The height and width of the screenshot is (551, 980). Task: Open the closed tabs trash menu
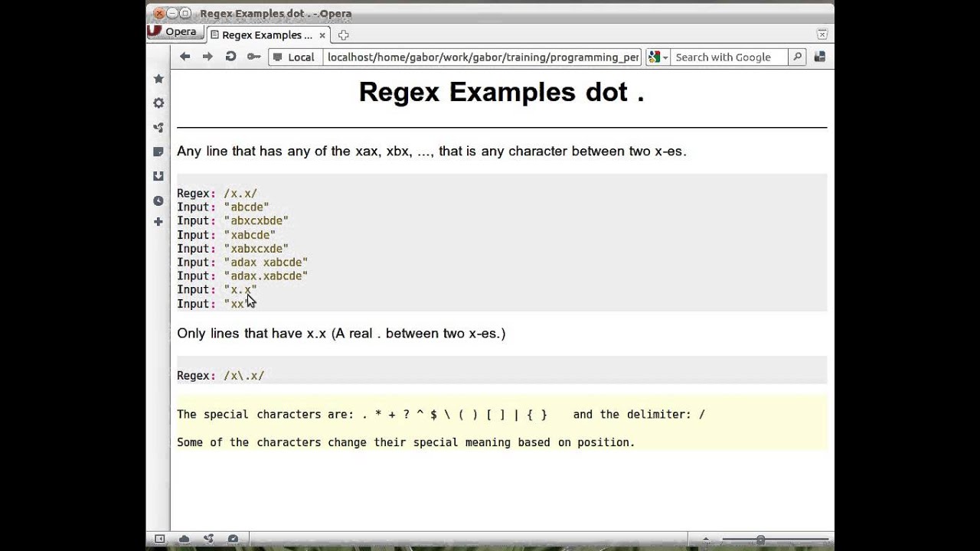(x=822, y=34)
